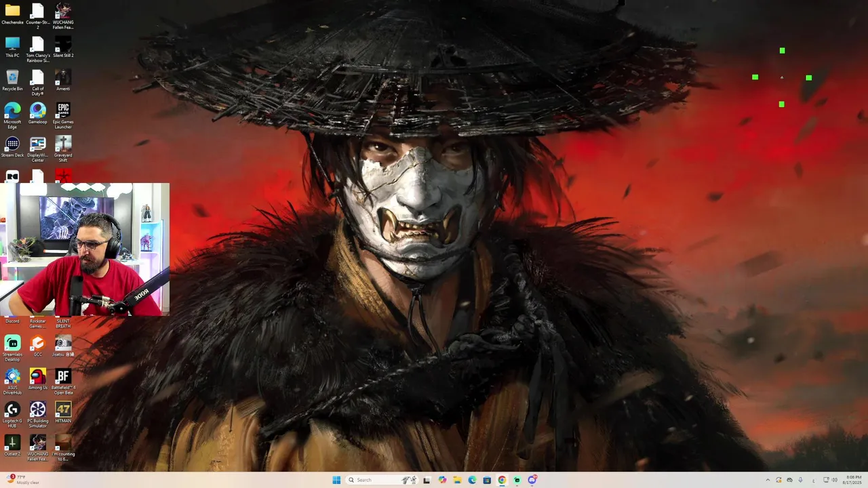Open Microsoft Store from the taskbar
The image size is (868, 488).
tap(487, 480)
